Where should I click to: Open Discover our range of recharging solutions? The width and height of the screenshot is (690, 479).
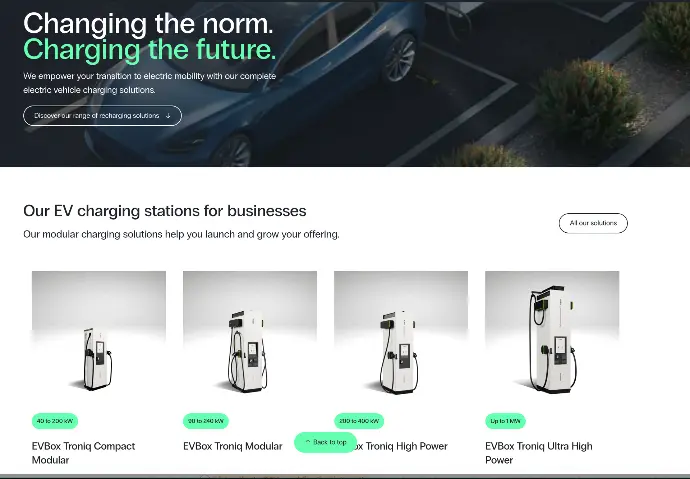click(103, 116)
